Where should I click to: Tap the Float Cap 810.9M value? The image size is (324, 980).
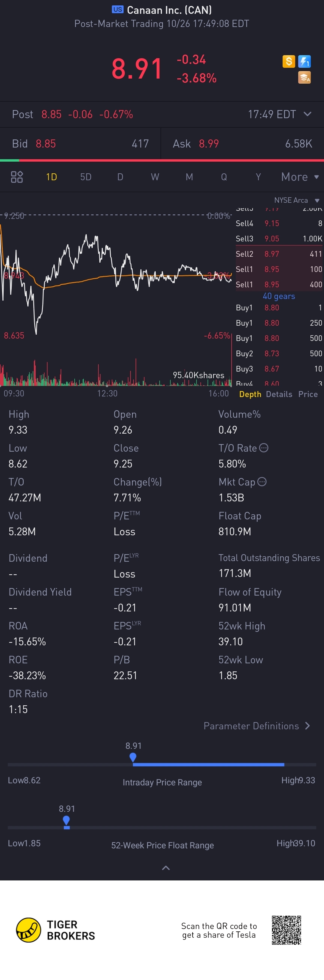tap(235, 531)
